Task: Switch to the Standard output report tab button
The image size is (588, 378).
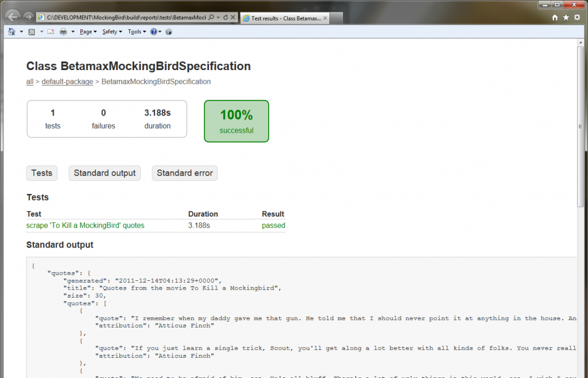Action: [105, 173]
